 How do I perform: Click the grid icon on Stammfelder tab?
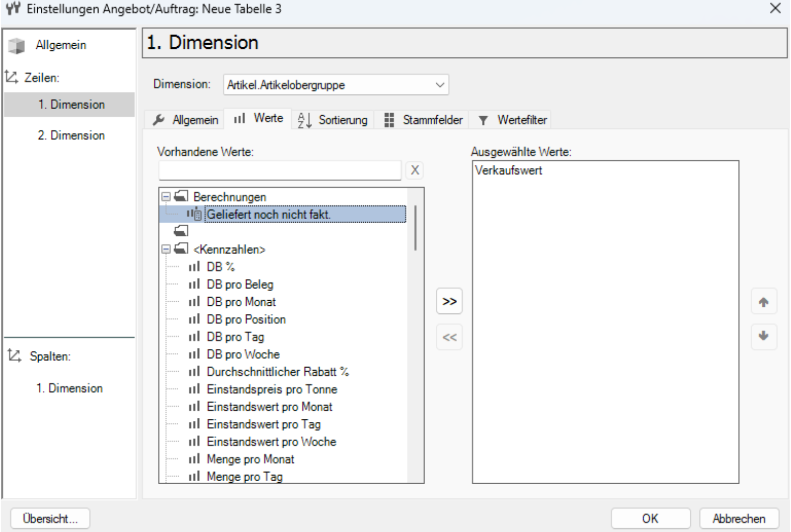(389, 120)
